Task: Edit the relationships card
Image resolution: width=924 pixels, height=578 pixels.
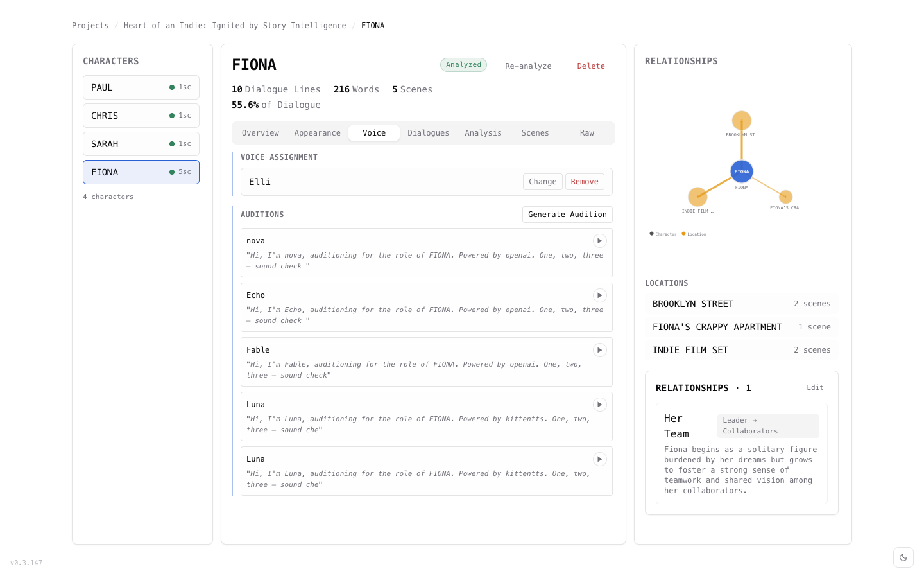Action: pyautogui.click(x=815, y=388)
